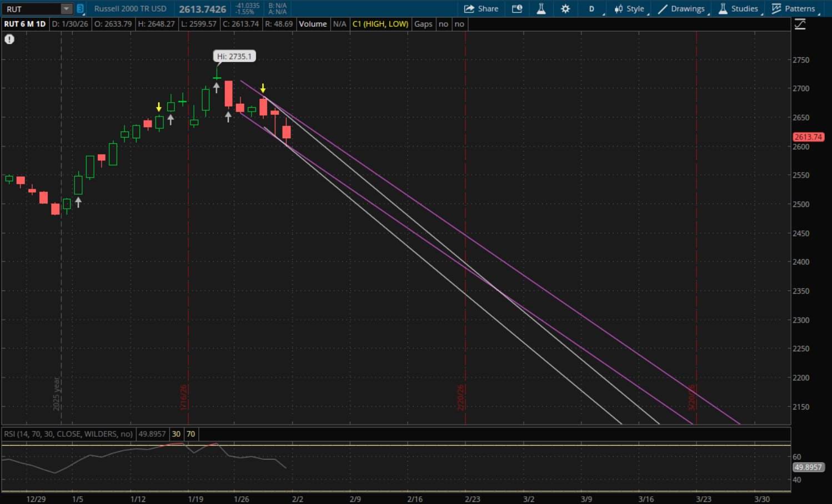Click the exclamation warning icon on chart
Screen dimensions: 832x504
tap(9, 39)
